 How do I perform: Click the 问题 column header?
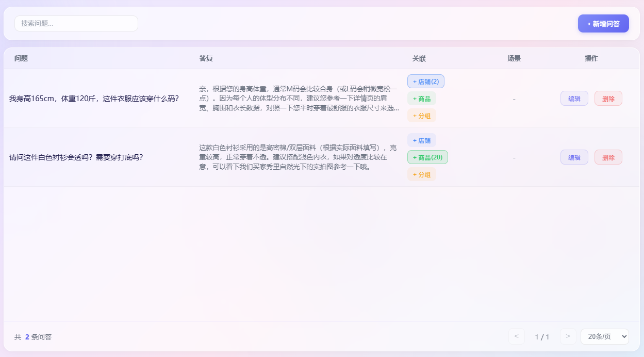pos(20,58)
